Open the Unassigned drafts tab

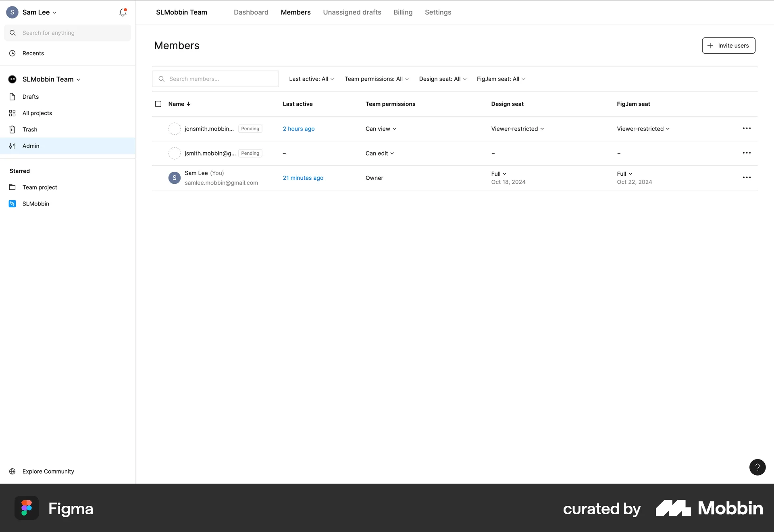(352, 12)
